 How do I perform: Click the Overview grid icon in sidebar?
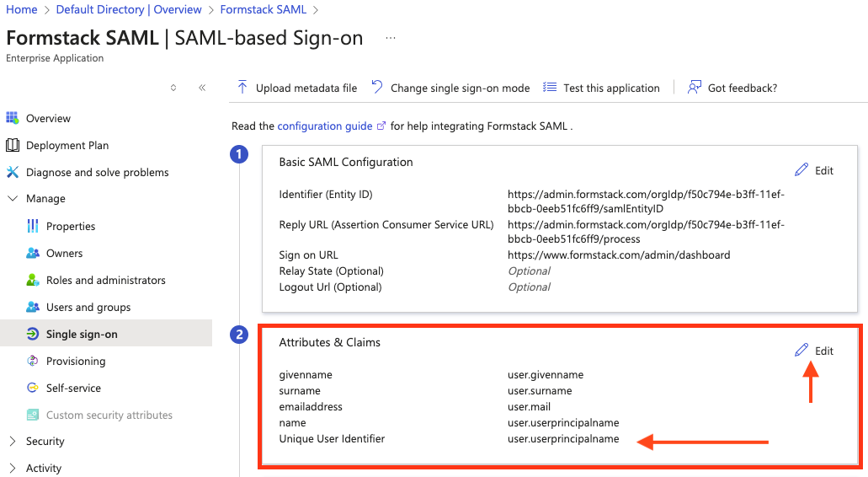click(x=12, y=118)
